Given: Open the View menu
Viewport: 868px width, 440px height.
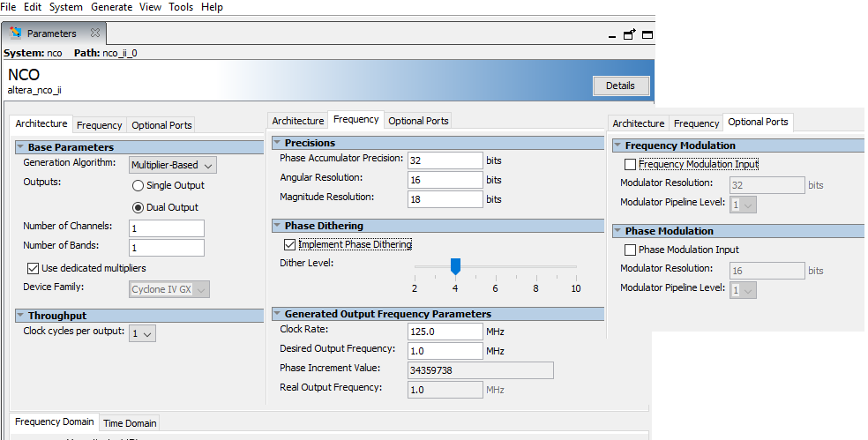Looking at the screenshot, I should pyautogui.click(x=150, y=7).
